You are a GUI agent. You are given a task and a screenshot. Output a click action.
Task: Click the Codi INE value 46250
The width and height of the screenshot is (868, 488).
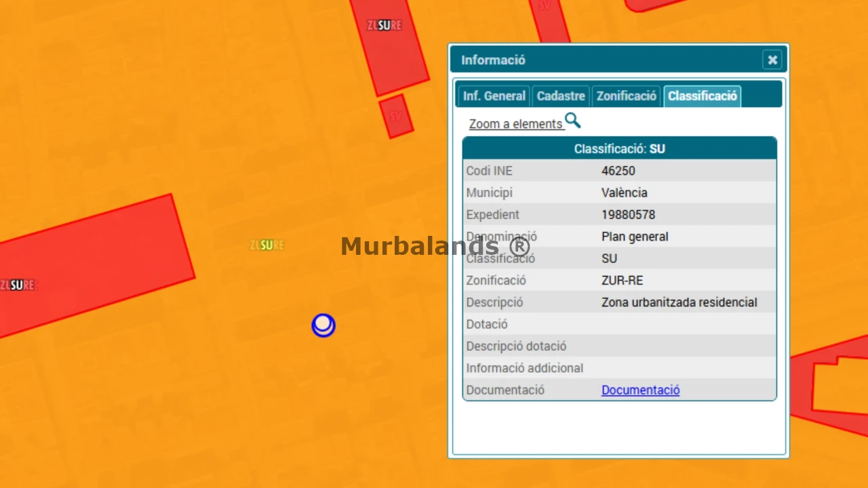pos(618,171)
